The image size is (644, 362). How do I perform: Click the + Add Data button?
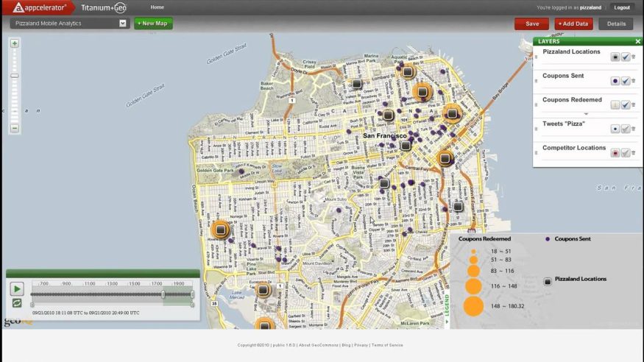pos(573,24)
